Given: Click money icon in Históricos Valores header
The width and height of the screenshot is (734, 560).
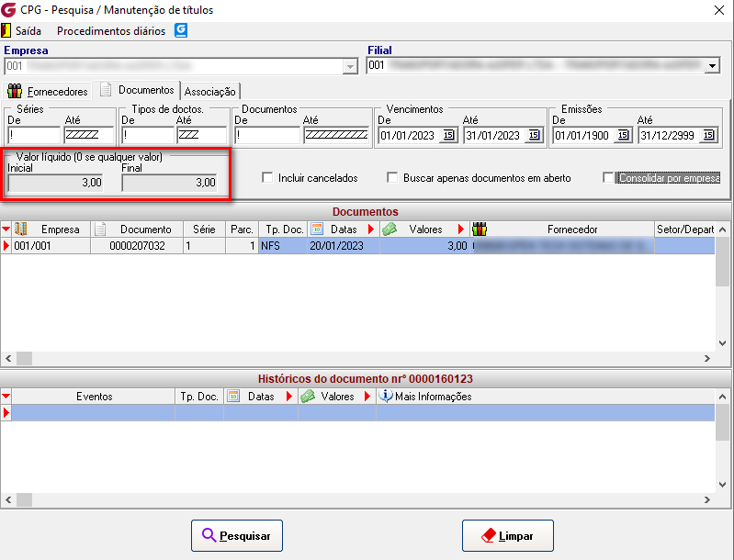Looking at the screenshot, I should click(308, 397).
